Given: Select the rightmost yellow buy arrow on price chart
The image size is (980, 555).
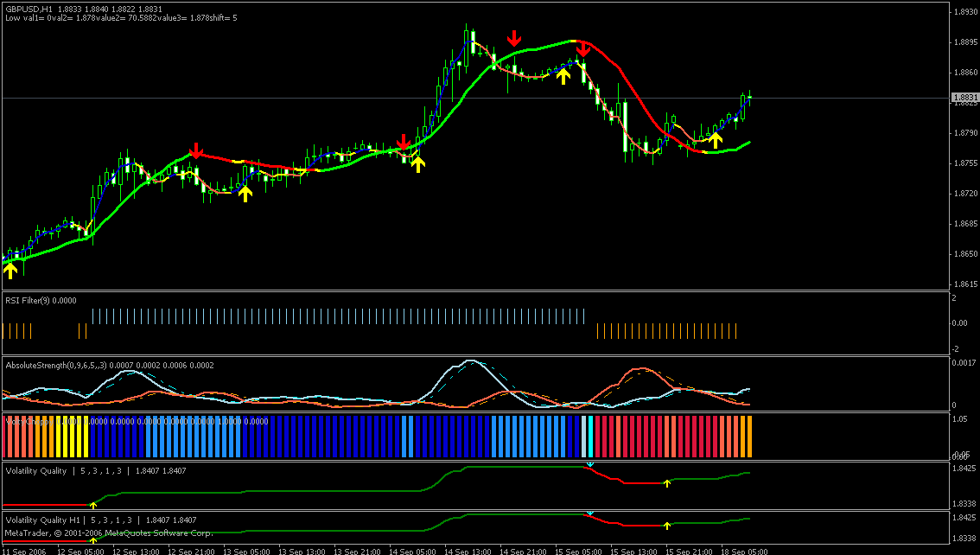Looking at the screenshot, I should 715,138.
